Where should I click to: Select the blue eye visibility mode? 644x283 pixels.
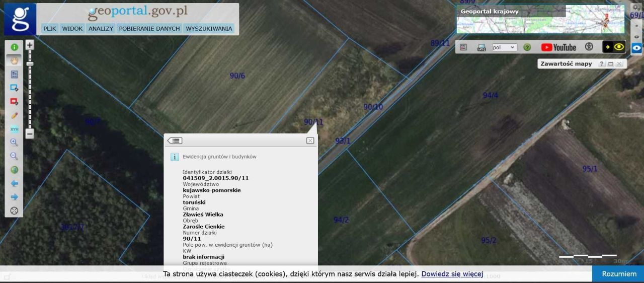[x=636, y=48]
